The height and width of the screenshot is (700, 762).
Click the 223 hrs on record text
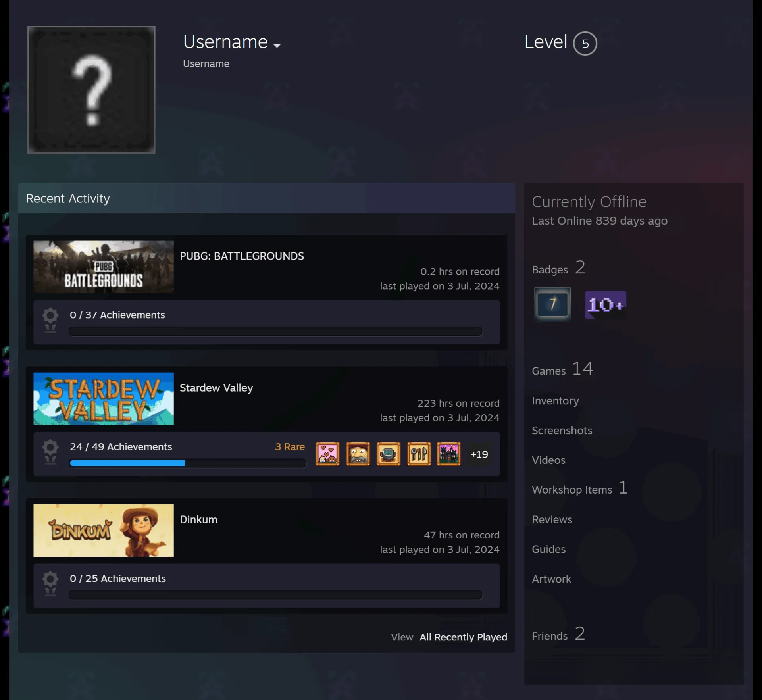458,403
